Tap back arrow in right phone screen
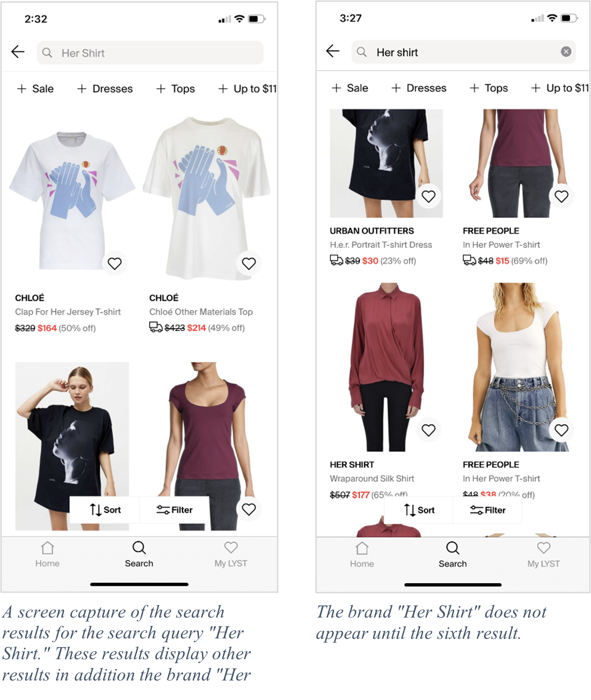 pos(332,51)
